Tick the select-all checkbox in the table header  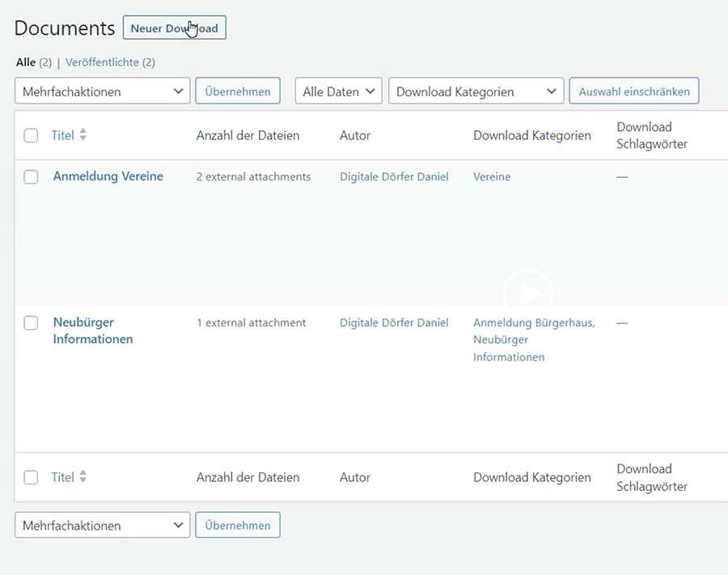point(31,136)
